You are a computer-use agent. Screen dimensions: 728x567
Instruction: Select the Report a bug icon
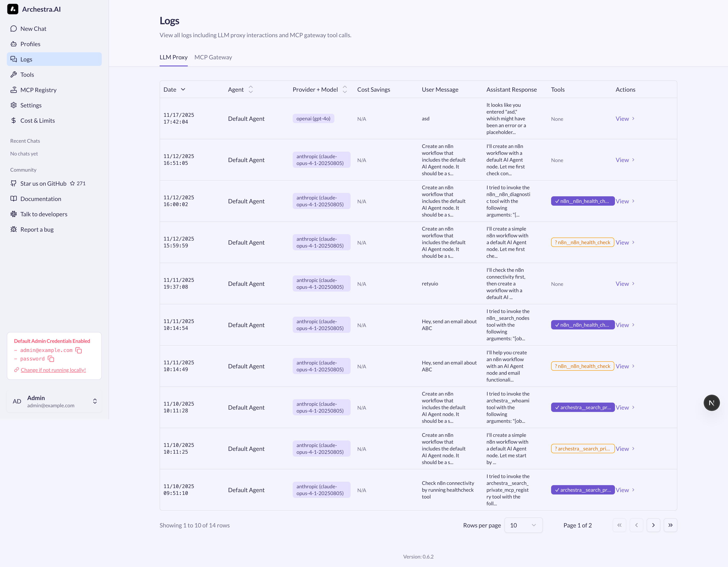(14, 229)
